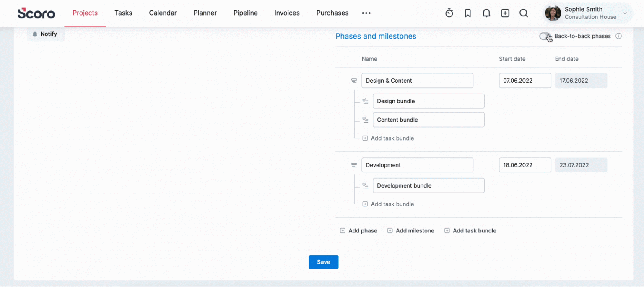
Task: Open bookmarks via the bookmark icon
Action: tap(467, 13)
